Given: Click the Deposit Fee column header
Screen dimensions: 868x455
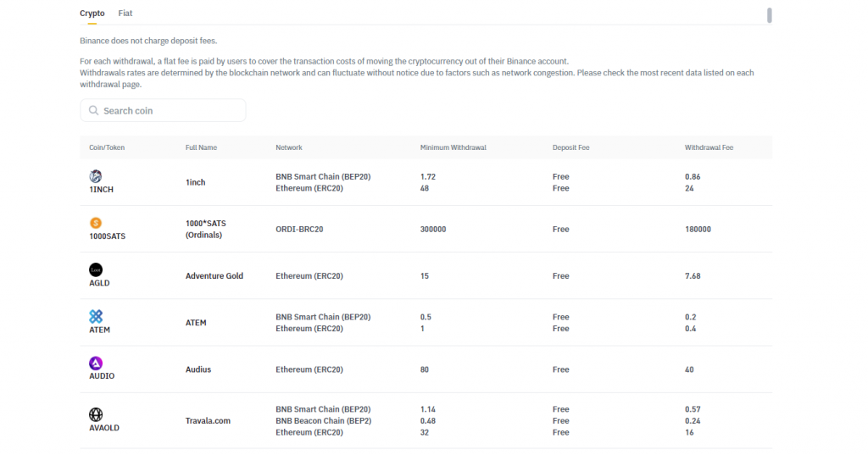Looking at the screenshot, I should tap(570, 147).
